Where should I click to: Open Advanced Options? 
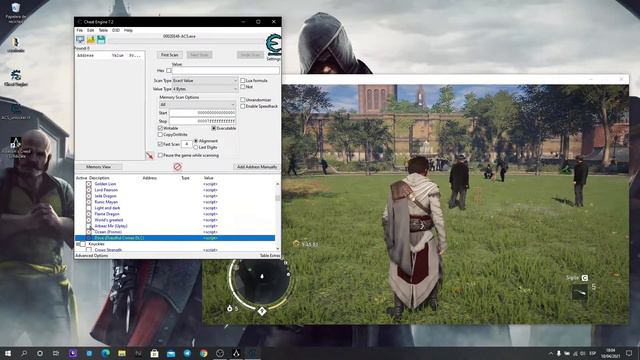91,256
